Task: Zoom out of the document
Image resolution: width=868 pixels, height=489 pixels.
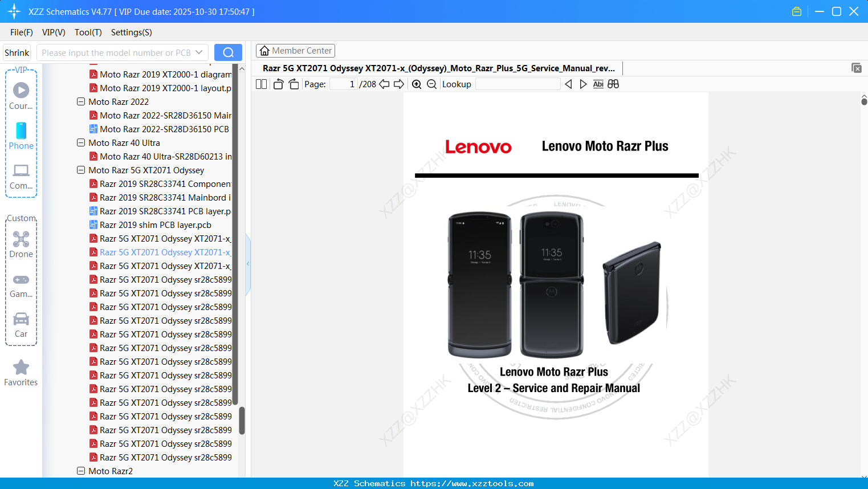Action: pos(432,84)
